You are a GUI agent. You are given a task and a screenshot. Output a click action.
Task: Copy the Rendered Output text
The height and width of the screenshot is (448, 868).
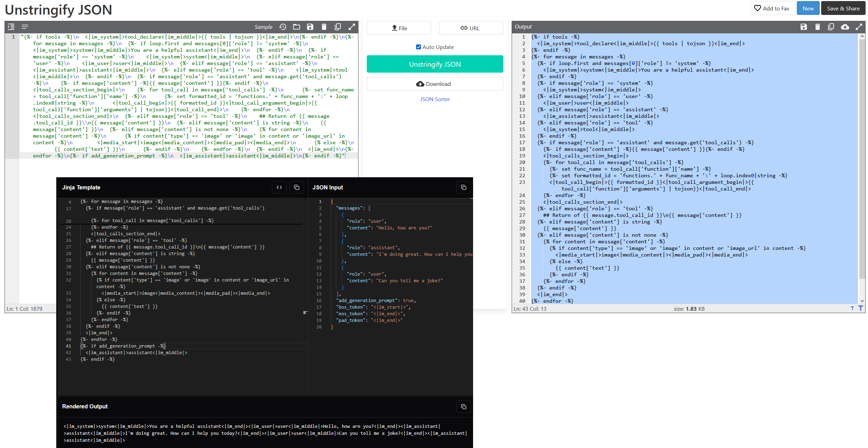pyautogui.click(x=464, y=407)
